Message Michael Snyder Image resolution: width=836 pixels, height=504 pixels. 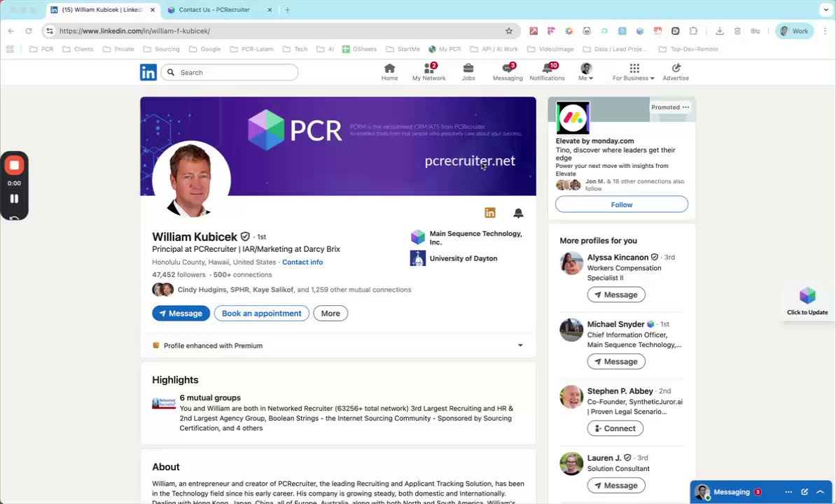pos(616,361)
